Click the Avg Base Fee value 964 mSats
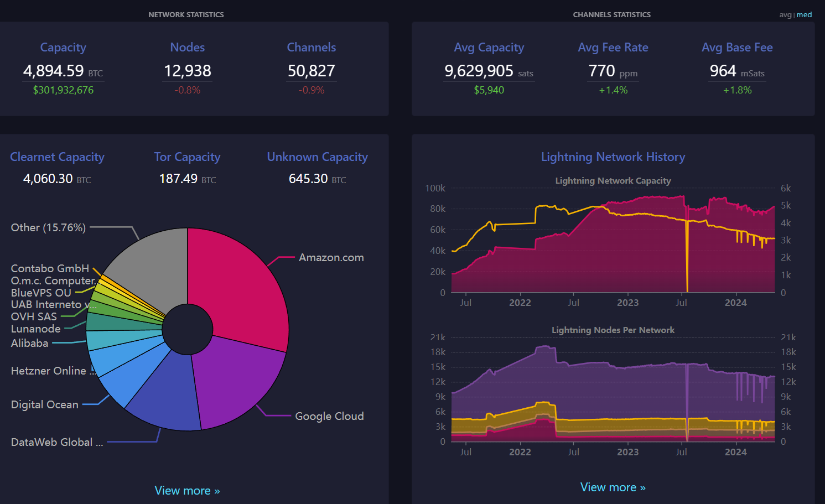The width and height of the screenshot is (825, 504). [737, 71]
